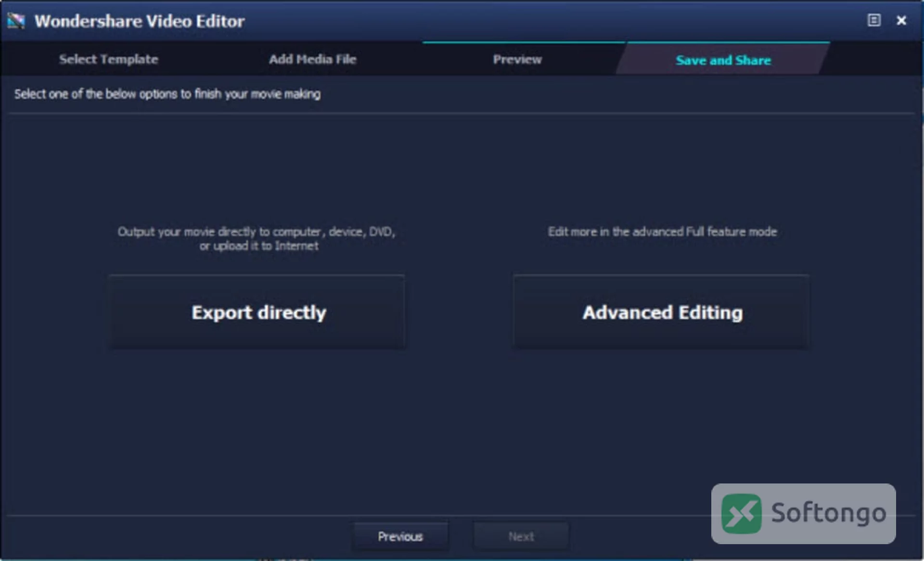This screenshot has height=561, width=924.
Task: Click the 'Edit more in the advanced Full feature mode' text
Action: click(x=662, y=232)
